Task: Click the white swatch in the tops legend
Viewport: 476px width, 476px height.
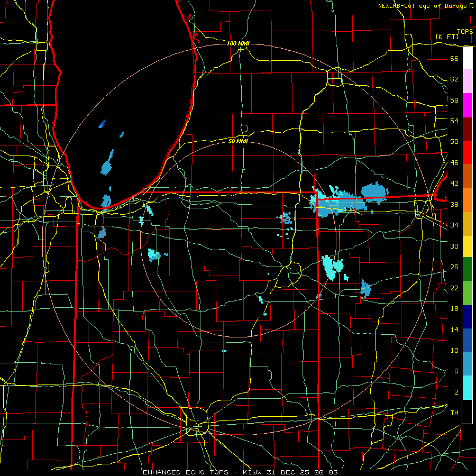Action: click(x=467, y=58)
